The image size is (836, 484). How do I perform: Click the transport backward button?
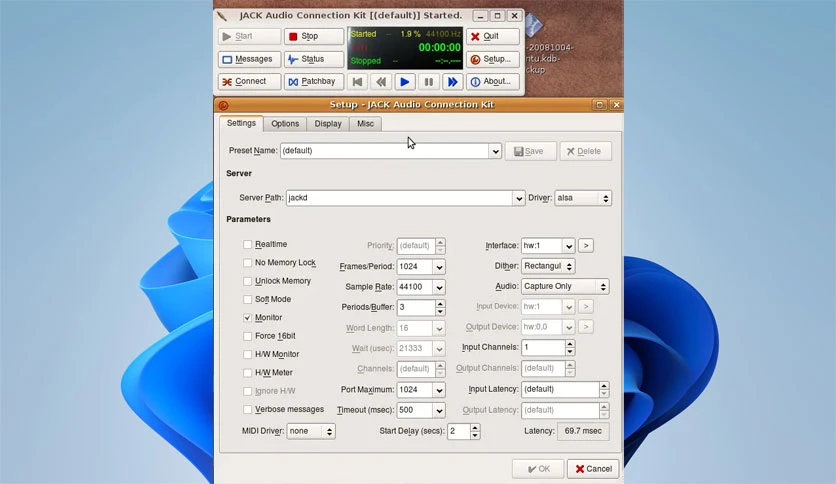click(381, 82)
